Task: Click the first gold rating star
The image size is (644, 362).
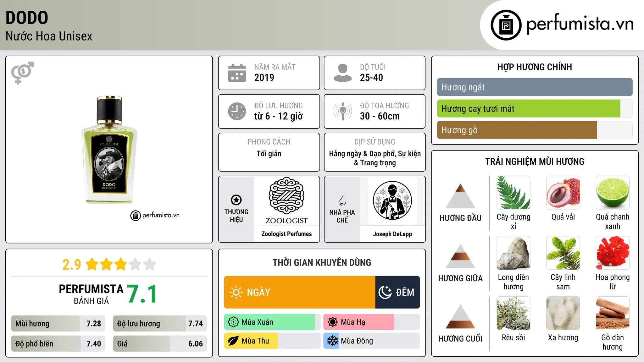Action: click(x=92, y=264)
